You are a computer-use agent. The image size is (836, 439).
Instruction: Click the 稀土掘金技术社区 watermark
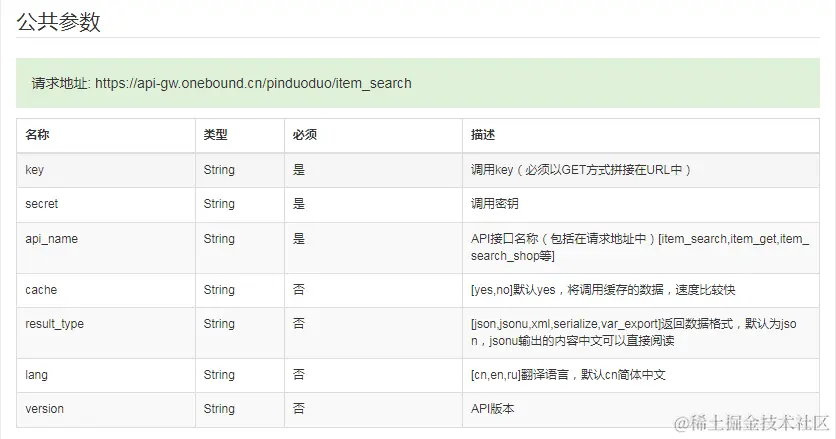point(750,422)
